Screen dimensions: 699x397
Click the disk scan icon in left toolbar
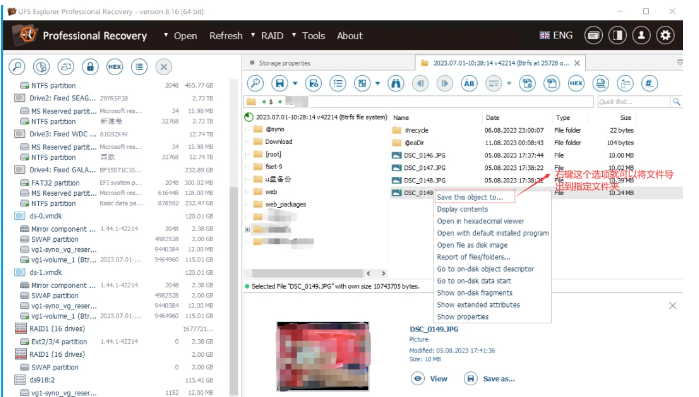[41, 67]
